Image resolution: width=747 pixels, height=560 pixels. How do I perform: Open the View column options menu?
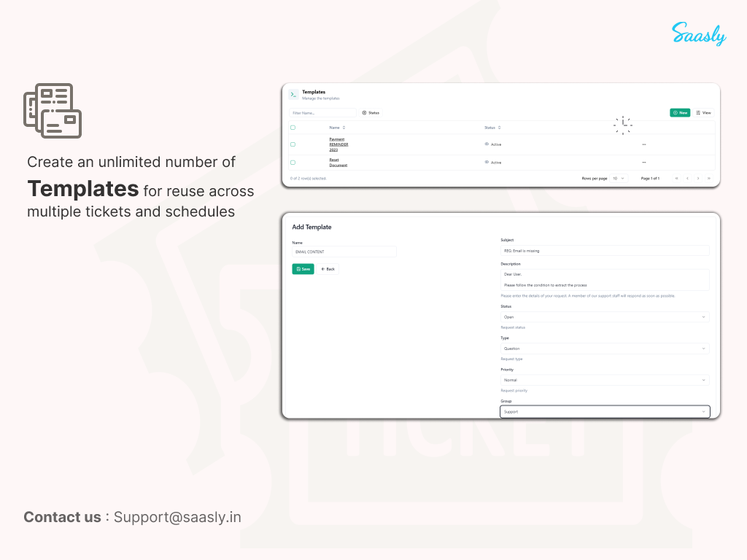coord(703,113)
